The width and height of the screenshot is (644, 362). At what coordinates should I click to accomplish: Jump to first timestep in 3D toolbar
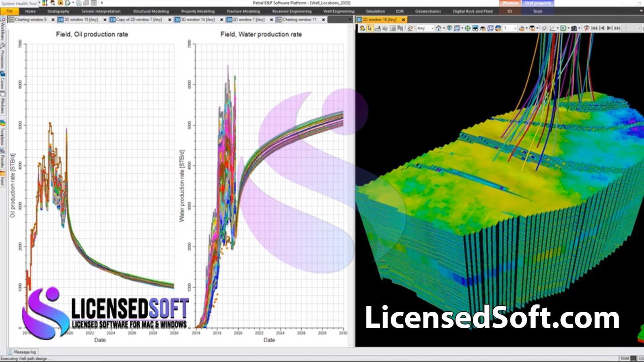point(594,28)
